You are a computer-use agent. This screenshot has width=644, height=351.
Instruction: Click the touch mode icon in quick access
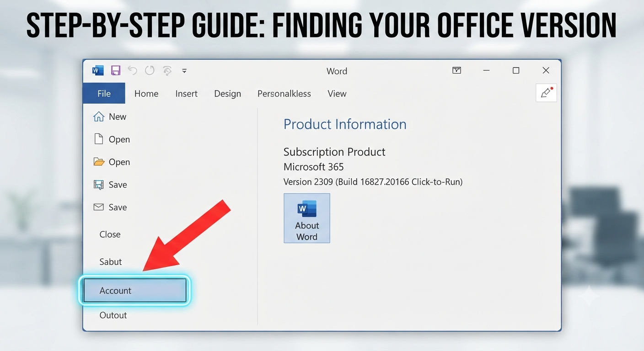click(167, 70)
